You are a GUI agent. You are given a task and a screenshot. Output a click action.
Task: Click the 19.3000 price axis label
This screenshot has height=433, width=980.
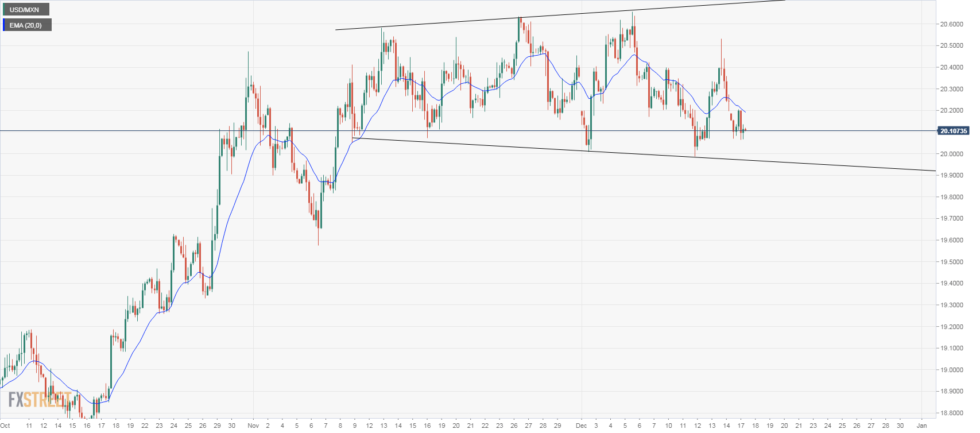point(951,305)
